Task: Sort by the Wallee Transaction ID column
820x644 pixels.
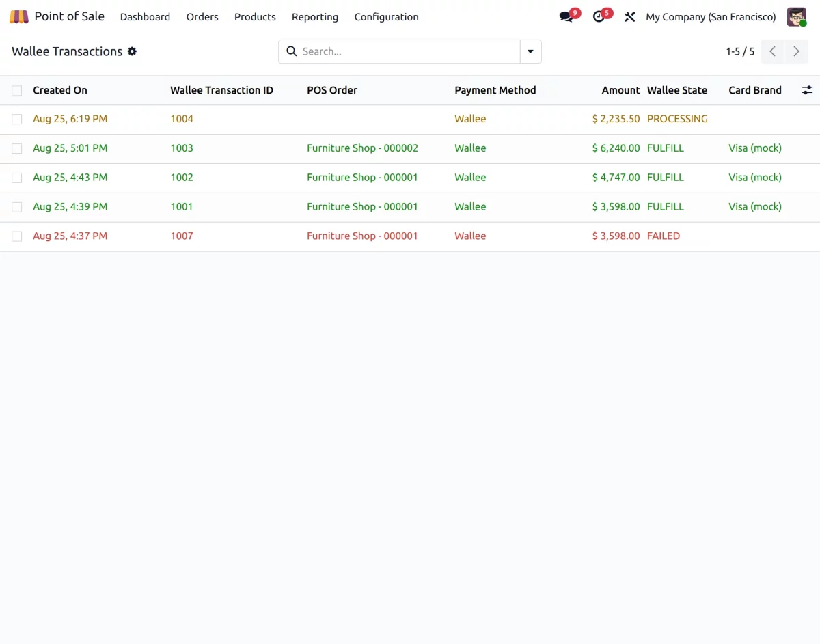Action: pyautogui.click(x=221, y=90)
